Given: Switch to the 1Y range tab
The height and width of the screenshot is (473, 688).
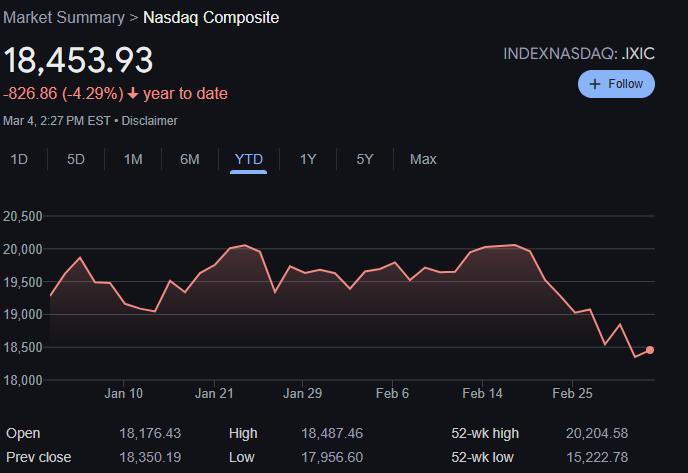Looking at the screenshot, I should pos(308,159).
